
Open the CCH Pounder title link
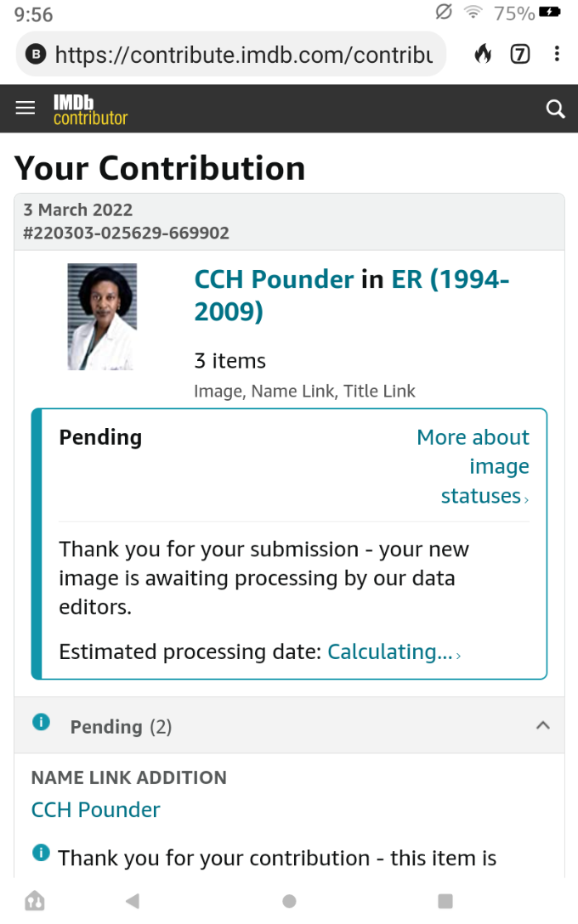pyautogui.click(x=274, y=279)
